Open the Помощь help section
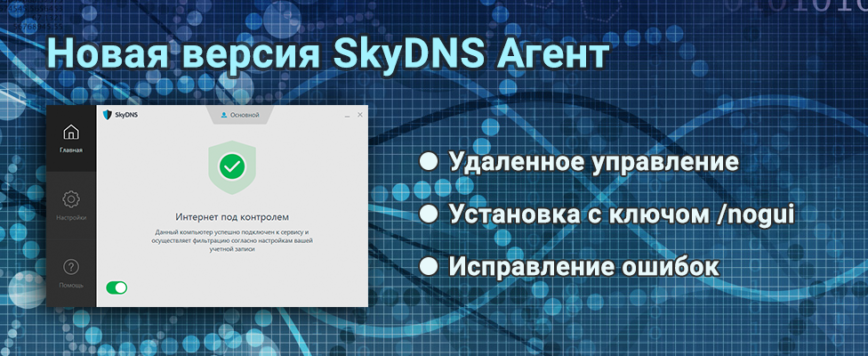 pos(71,273)
